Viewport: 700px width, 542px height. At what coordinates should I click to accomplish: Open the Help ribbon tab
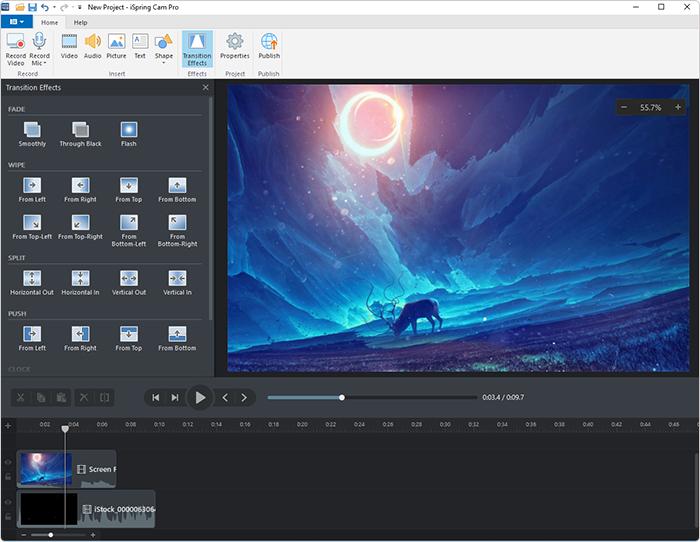click(80, 22)
